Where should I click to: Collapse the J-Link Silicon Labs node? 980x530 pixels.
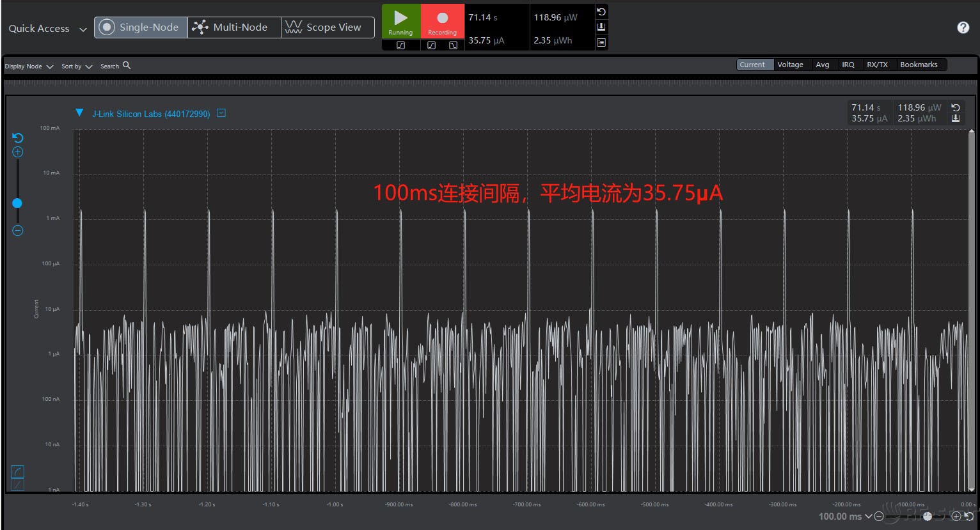79,113
